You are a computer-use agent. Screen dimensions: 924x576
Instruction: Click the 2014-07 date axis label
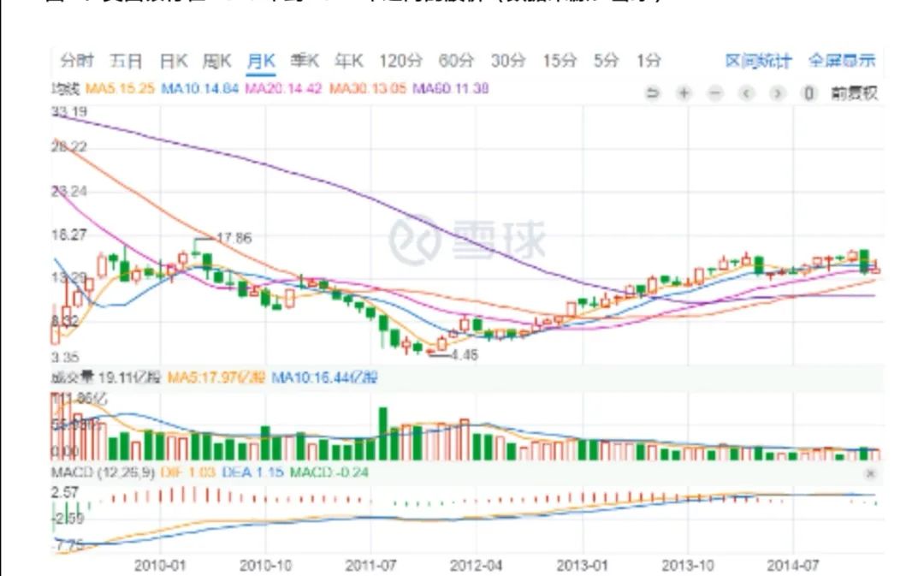(793, 566)
